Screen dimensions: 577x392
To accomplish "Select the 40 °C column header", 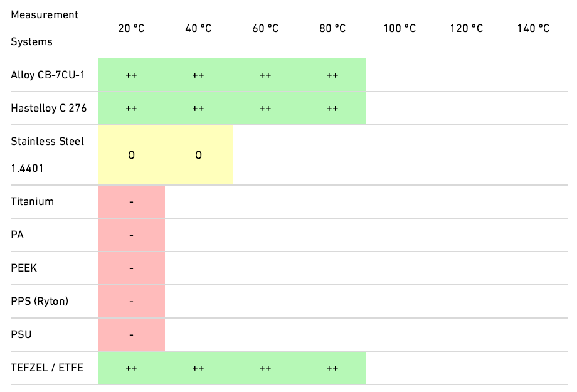I will point(198,28).
